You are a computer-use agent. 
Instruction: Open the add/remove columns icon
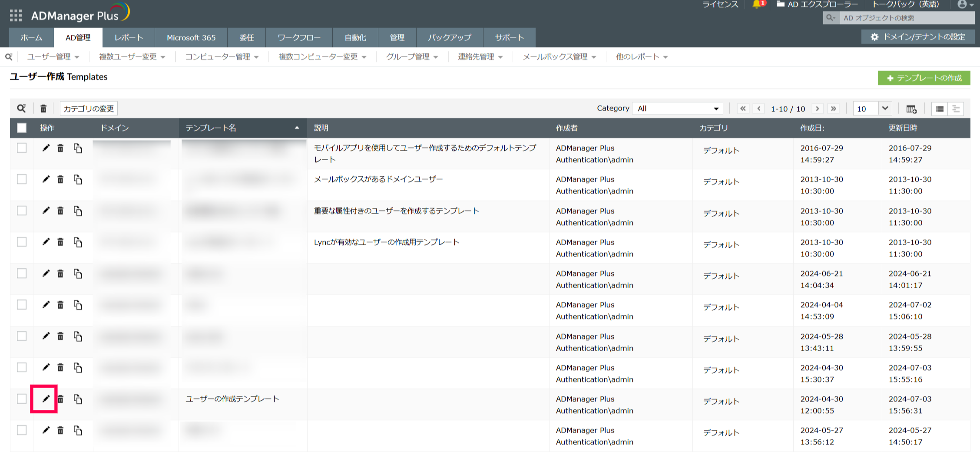(911, 109)
